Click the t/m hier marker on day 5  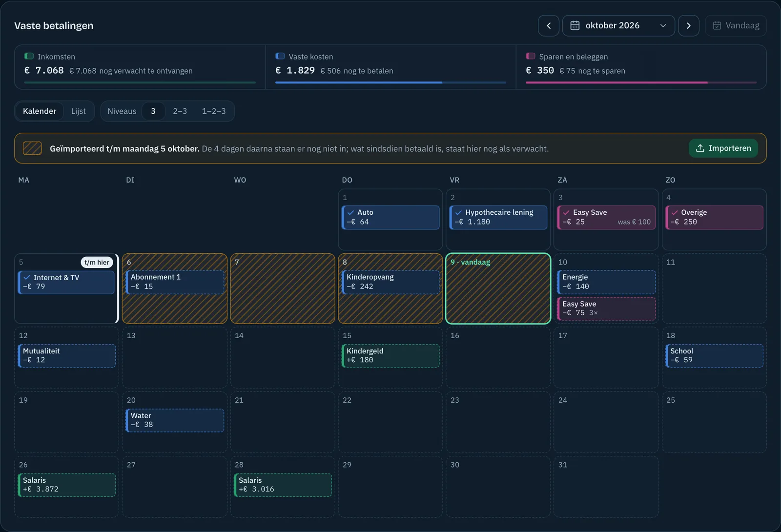(97, 263)
